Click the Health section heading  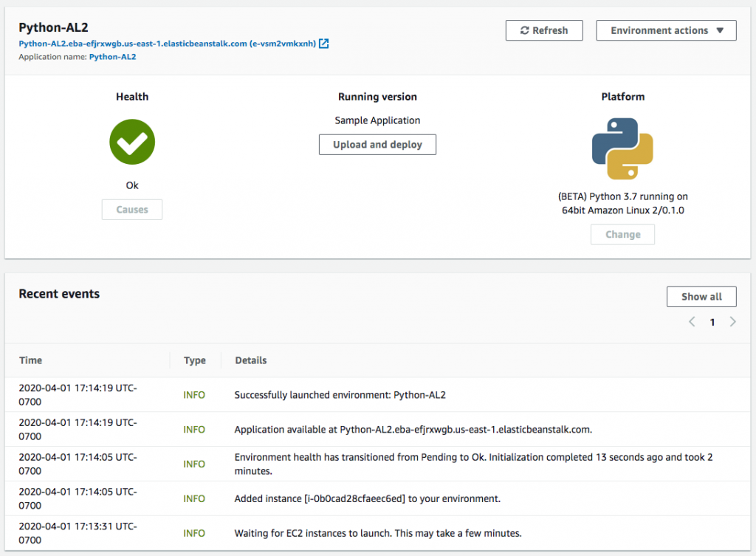coord(132,97)
